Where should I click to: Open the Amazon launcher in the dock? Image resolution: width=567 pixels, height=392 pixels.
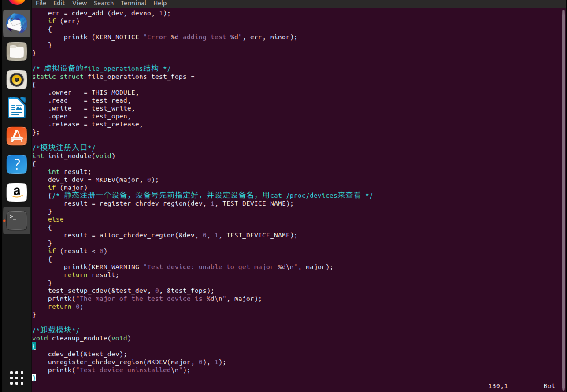(x=17, y=192)
